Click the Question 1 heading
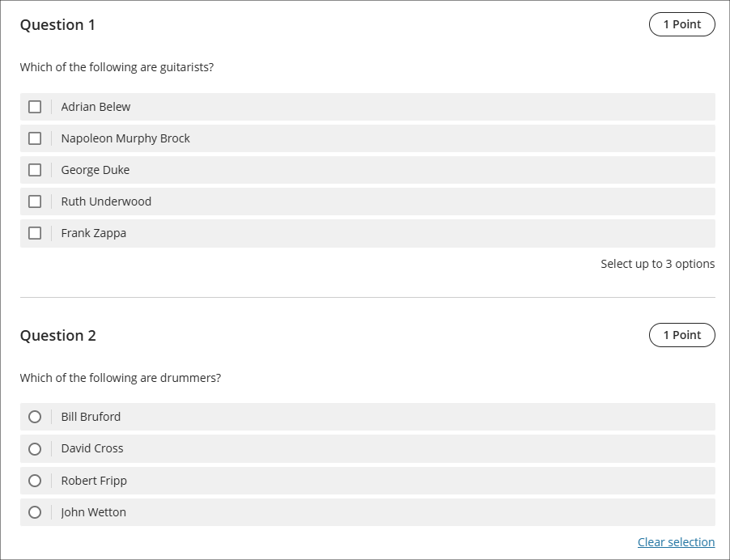This screenshot has width=730, height=560. coord(57,25)
